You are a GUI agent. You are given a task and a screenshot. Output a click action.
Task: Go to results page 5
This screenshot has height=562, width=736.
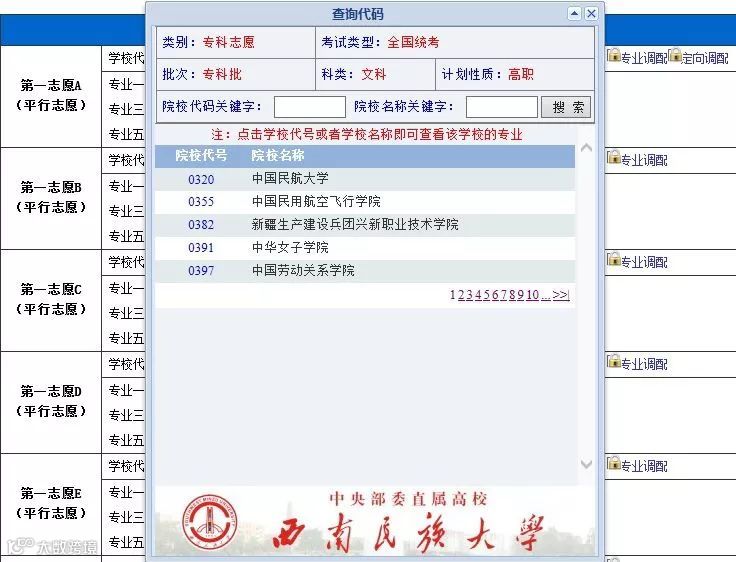click(x=487, y=295)
